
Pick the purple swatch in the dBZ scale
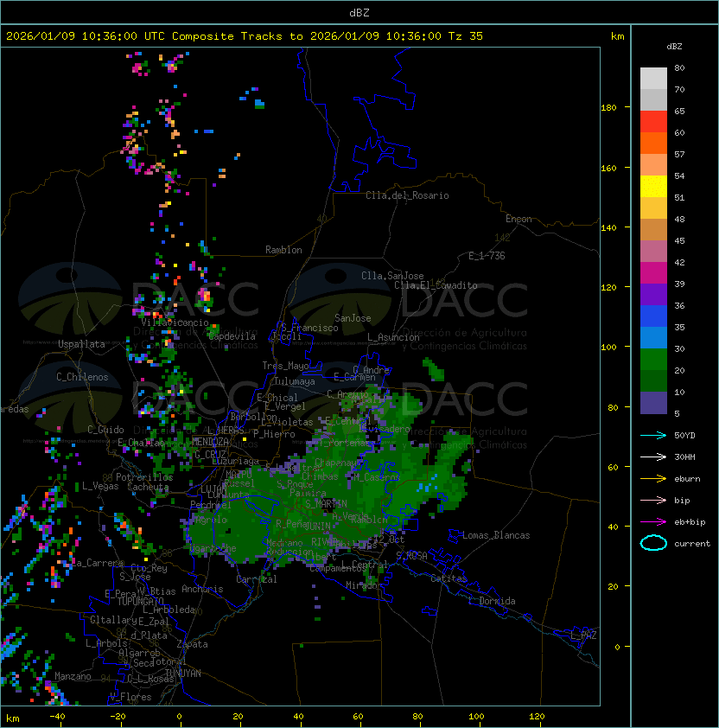tap(653, 294)
